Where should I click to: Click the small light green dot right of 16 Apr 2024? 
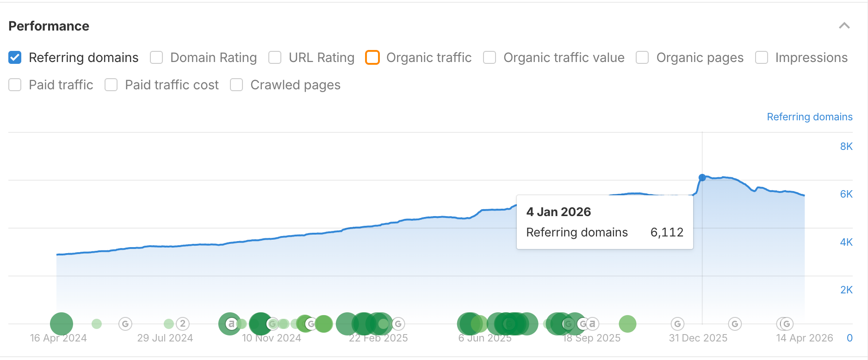point(97,324)
